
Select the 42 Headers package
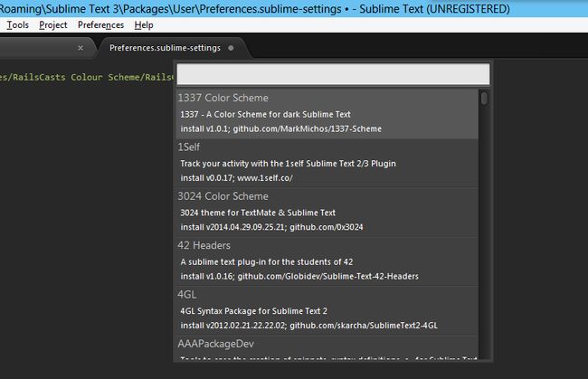tap(327, 261)
